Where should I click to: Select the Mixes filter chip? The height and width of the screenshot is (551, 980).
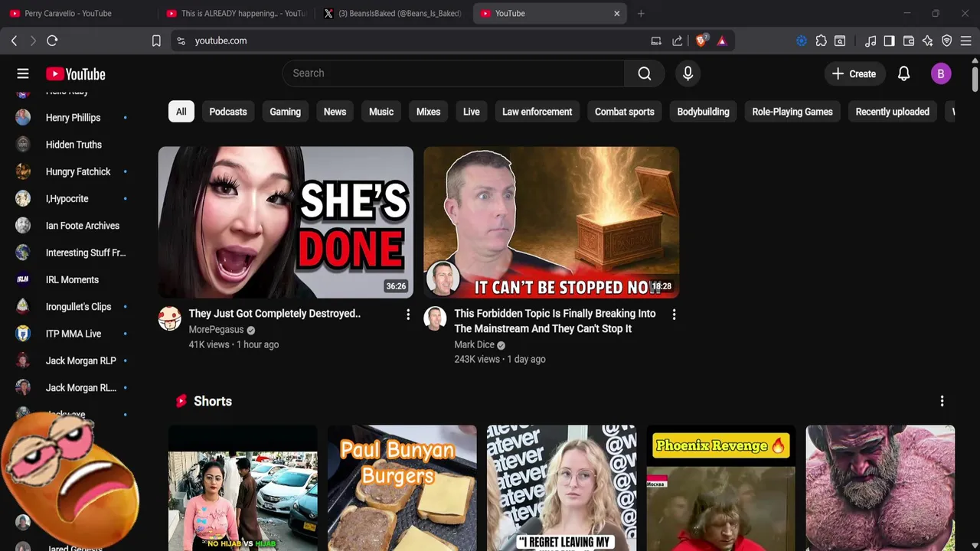pyautogui.click(x=428, y=112)
